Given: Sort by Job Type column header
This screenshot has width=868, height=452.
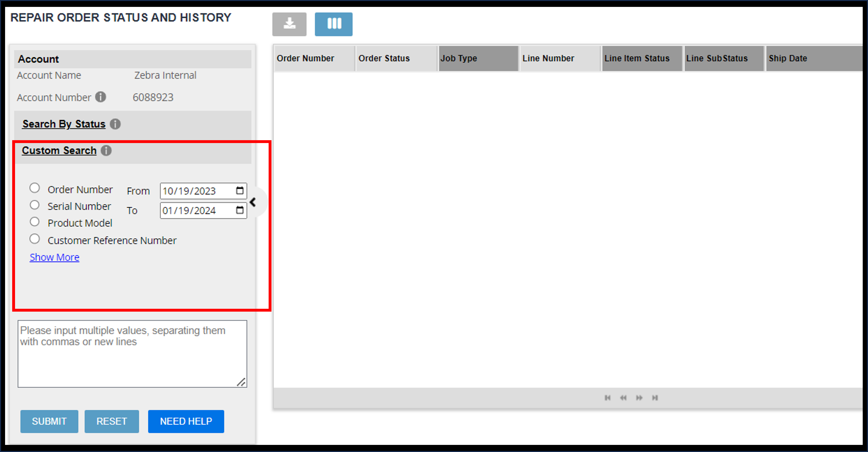Looking at the screenshot, I should point(478,58).
